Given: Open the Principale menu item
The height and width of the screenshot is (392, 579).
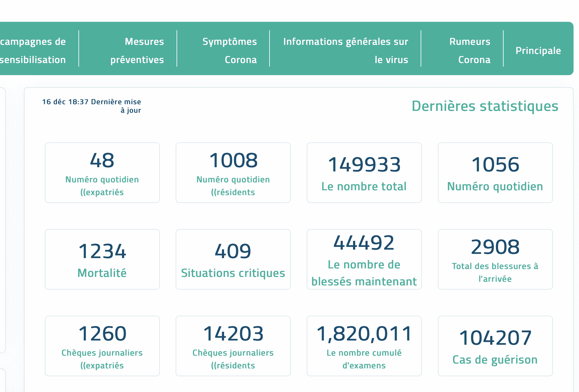Looking at the screenshot, I should click(x=538, y=51).
